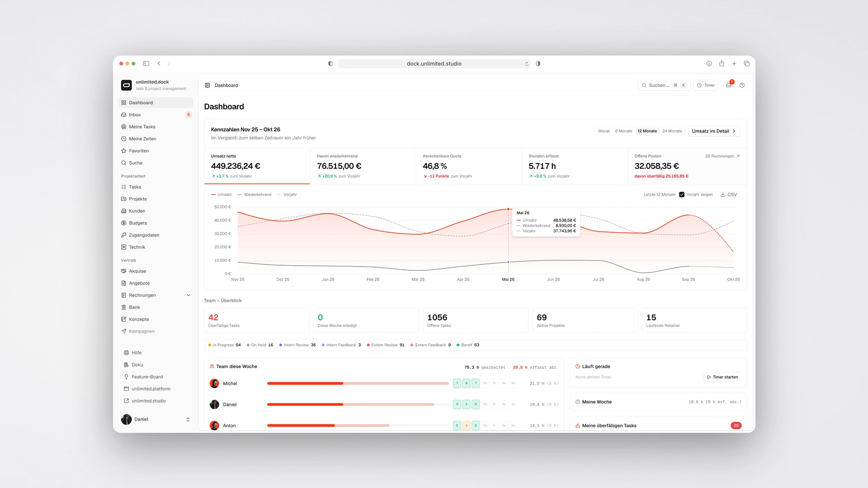Open the 20 Rechnungen link
Image resolution: width=868 pixels, height=488 pixels.
pyautogui.click(x=722, y=156)
